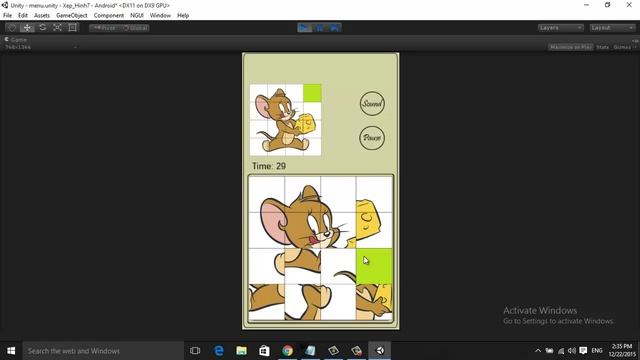Screen dimensions: 640x360
Task: Launch Microsoft Edge from taskbar
Action: click(x=219, y=351)
